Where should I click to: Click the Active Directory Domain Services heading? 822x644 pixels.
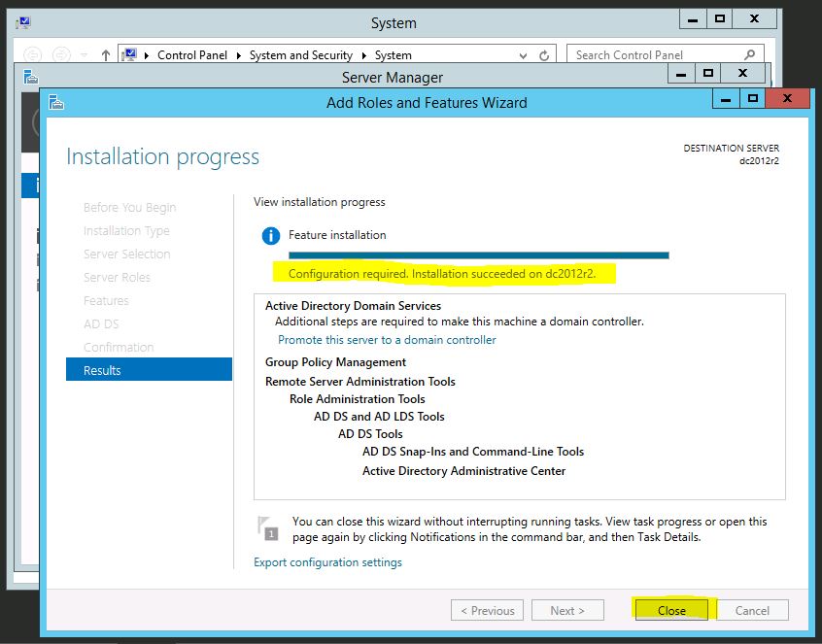coord(353,306)
